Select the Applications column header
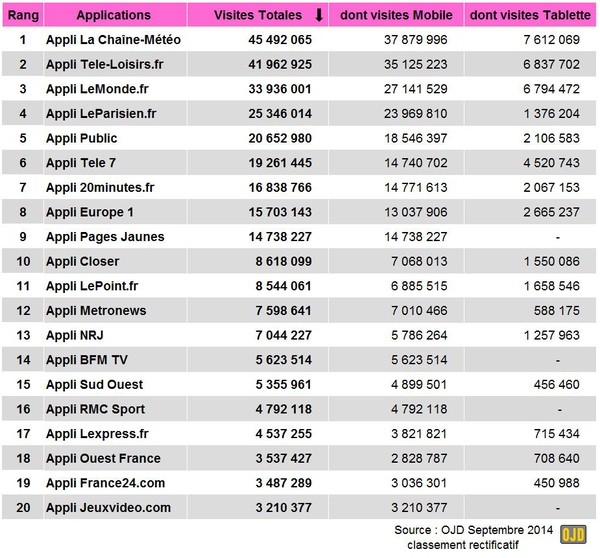 [x=114, y=15]
